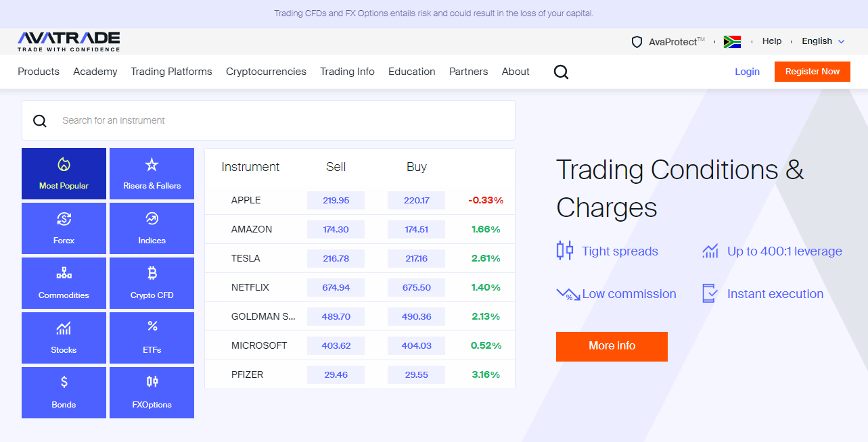Click Apple's -0.33% change value
The width and height of the screenshot is (868, 442).
[486, 200]
